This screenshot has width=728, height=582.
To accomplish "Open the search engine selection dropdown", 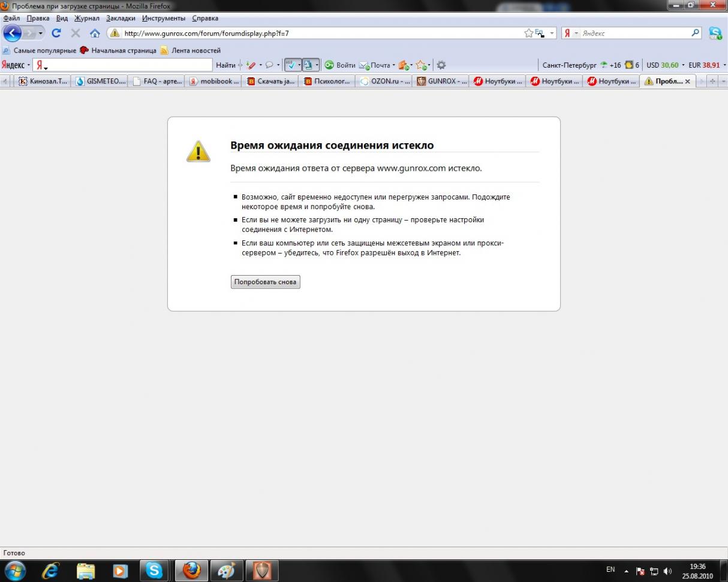I will pyautogui.click(x=570, y=34).
